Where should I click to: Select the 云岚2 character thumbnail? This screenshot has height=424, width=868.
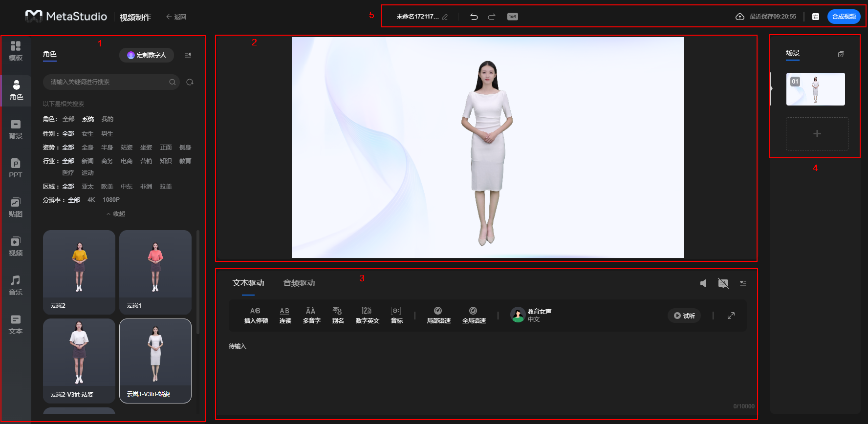pos(79,272)
